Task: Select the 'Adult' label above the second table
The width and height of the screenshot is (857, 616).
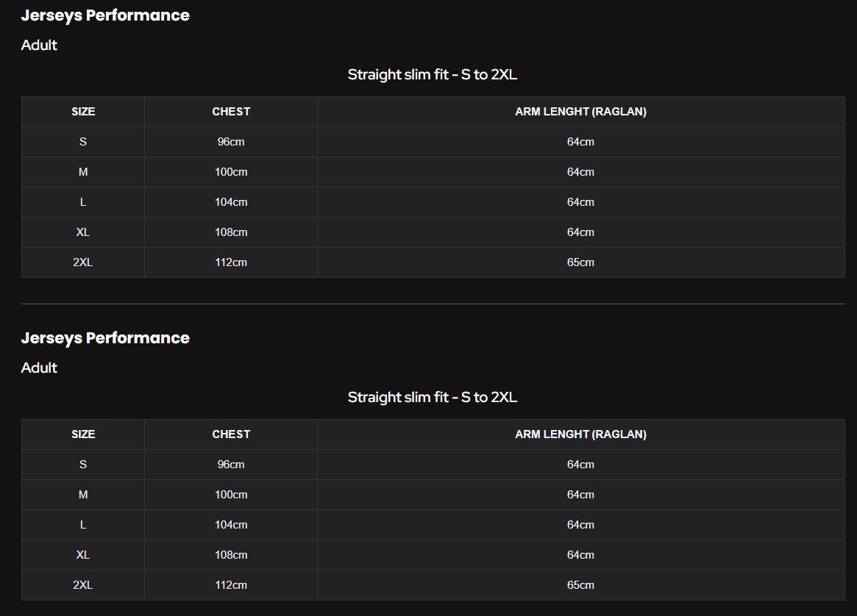Action: coord(39,368)
